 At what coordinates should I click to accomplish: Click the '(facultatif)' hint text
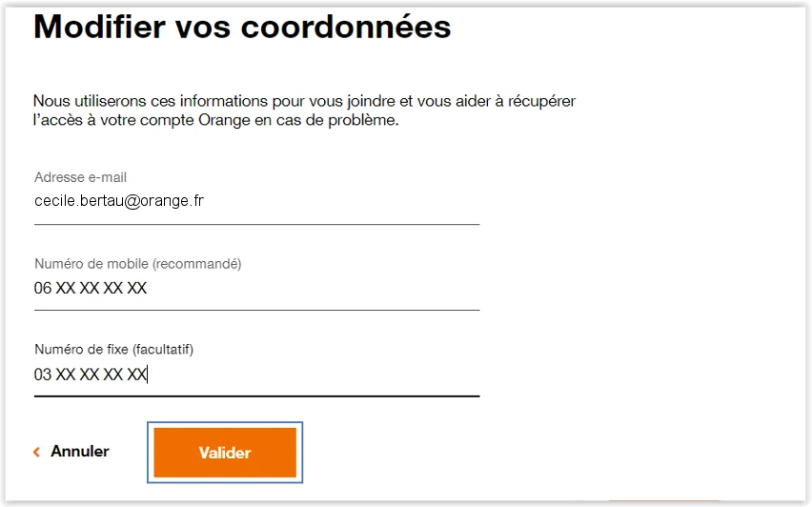click(x=170, y=350)
